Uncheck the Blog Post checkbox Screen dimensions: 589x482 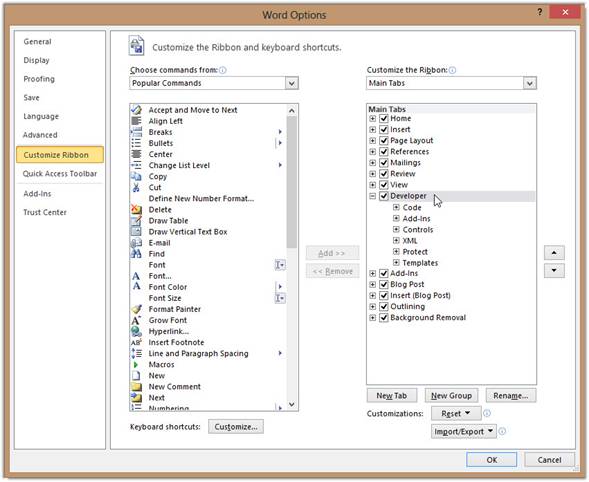[384, 284]
